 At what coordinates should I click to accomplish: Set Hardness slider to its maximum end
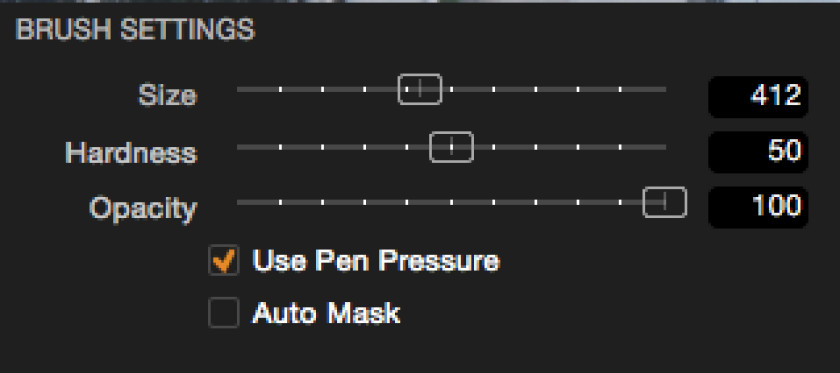[x=665, y=147]
